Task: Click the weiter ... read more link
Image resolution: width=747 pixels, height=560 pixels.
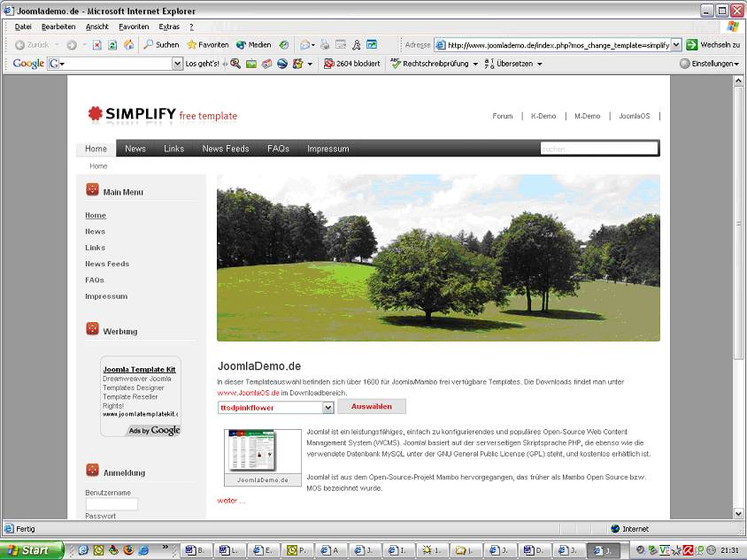Action: (231, 501)
